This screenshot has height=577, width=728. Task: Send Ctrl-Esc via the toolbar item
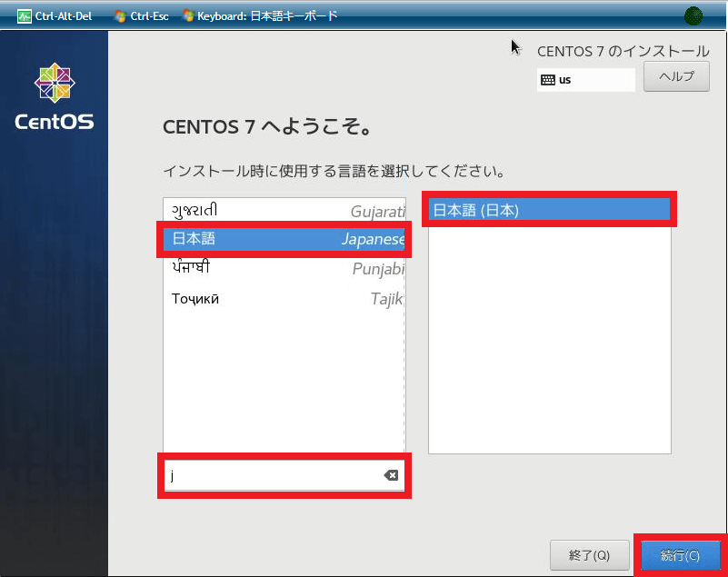tap(141, 16)
